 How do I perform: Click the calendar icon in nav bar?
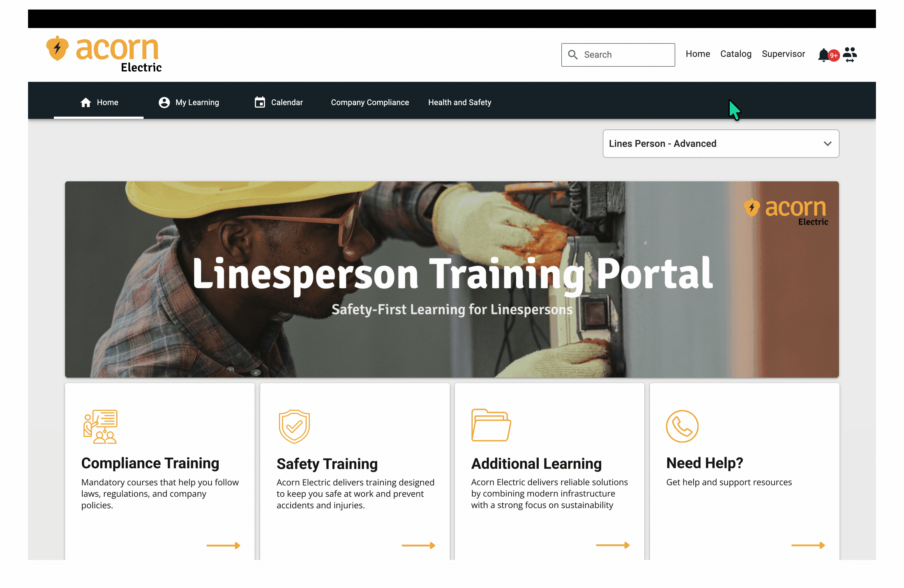pos(260,102)
